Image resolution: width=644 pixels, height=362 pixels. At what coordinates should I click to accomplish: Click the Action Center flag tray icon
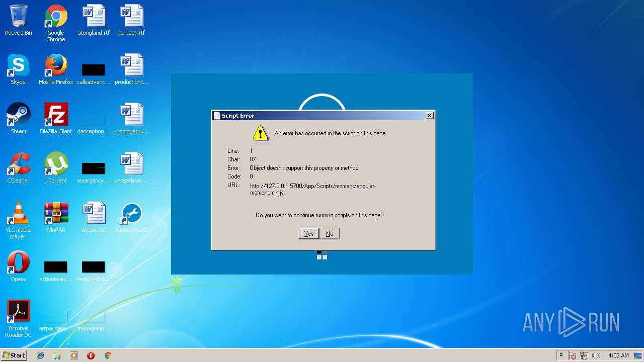pos(572,355)
